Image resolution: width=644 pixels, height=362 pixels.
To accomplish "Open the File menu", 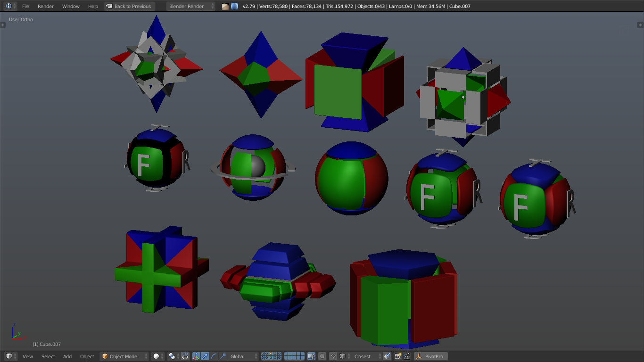I will [x=25, y=6].
